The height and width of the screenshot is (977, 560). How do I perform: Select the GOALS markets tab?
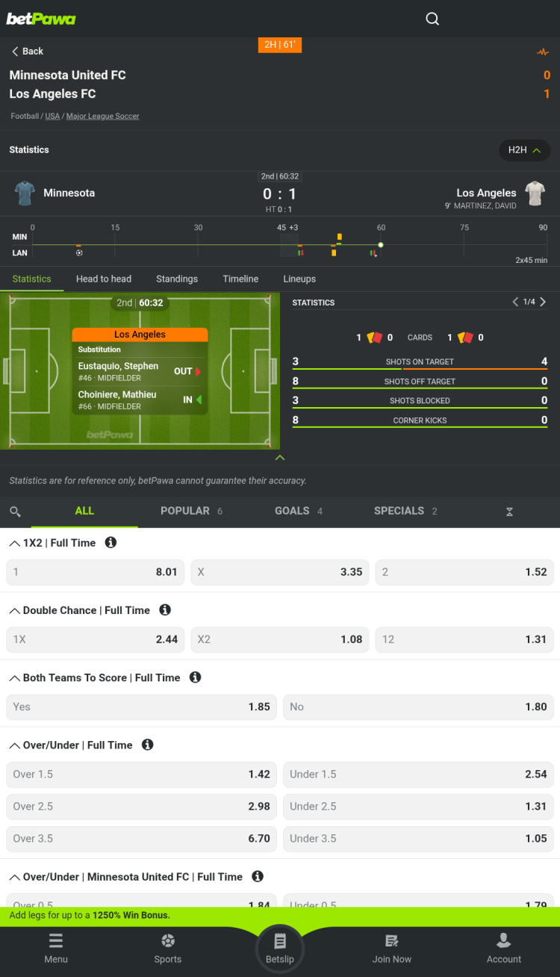(292, 511)
